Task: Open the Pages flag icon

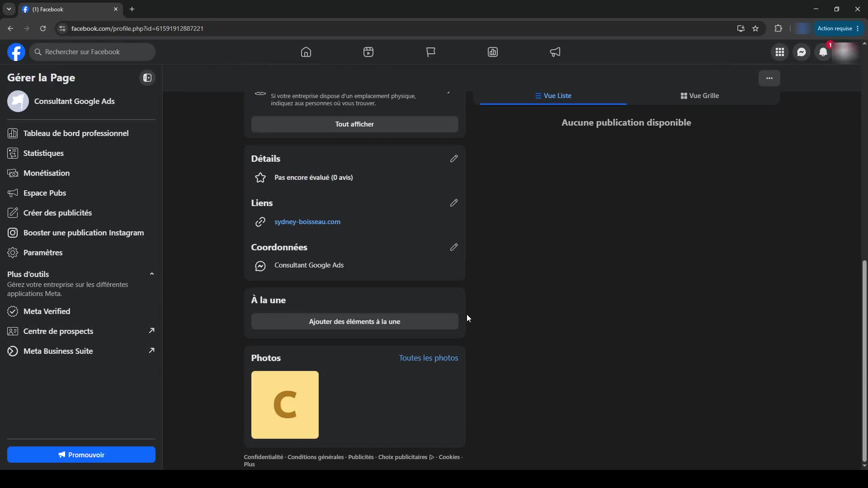Action: [431, 52]
